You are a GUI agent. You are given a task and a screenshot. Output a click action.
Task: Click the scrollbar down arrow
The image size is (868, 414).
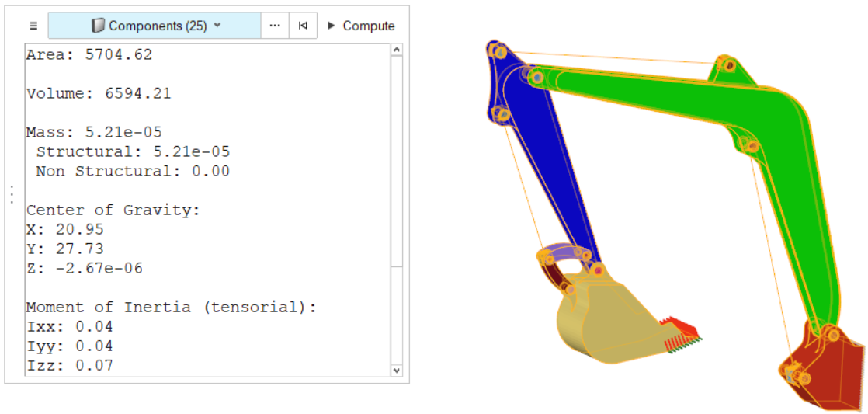pyautogui.click(x=397, y=370)
